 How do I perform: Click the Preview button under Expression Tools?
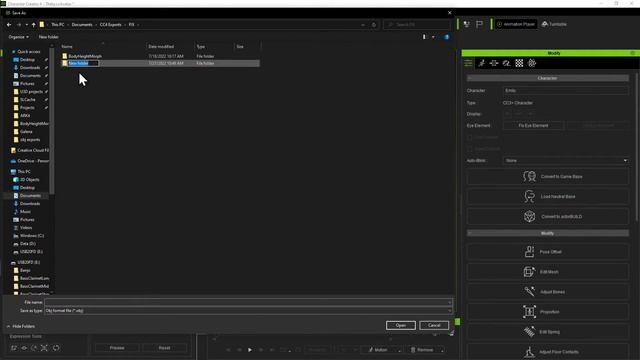point(117,348)
